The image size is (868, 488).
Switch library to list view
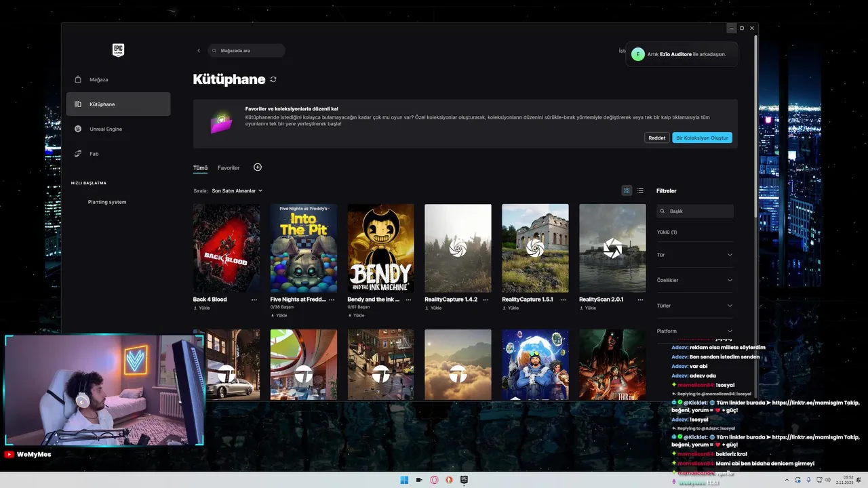point(640,191)
